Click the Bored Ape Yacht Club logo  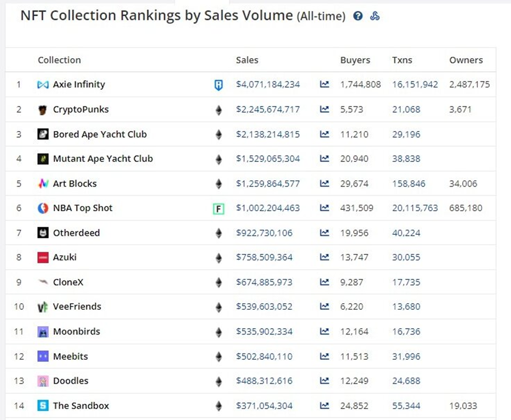(x=43, y=134)
